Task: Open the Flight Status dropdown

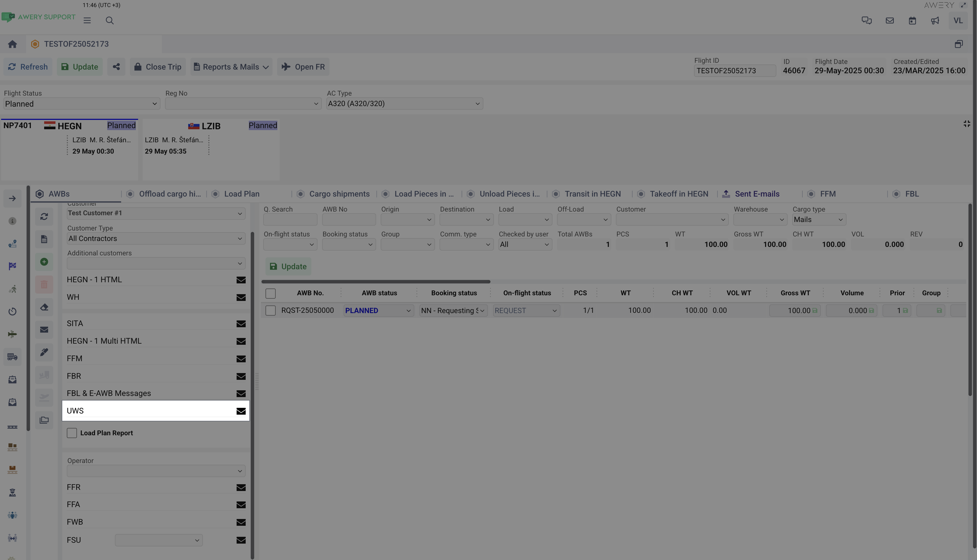Action: click(x=82, y=104)
